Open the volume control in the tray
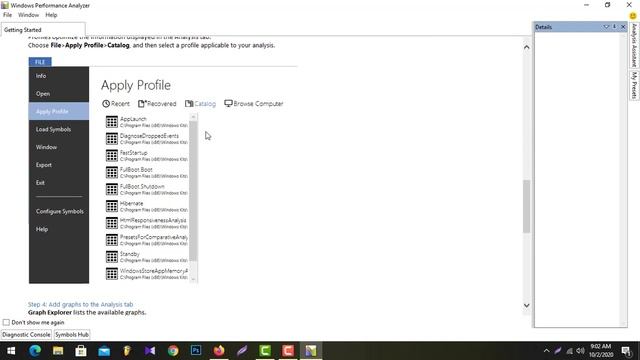Image resolution: width=640 pixels, height=360 pixels. tap(580, 351)
